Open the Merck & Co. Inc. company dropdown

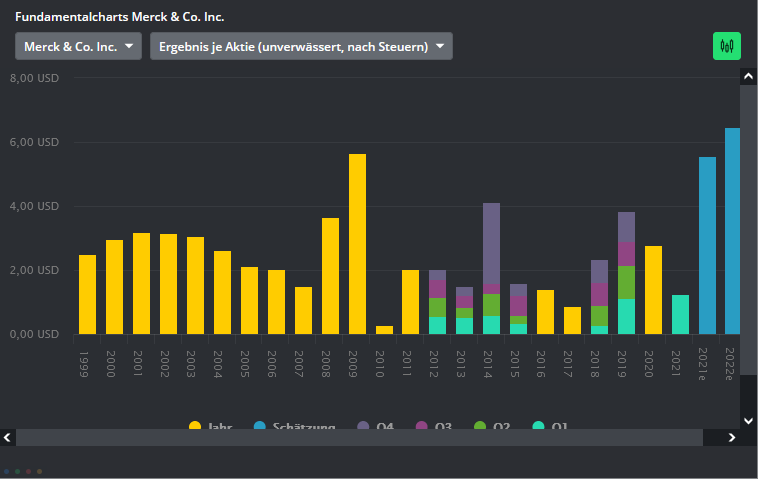click(78, 47)
